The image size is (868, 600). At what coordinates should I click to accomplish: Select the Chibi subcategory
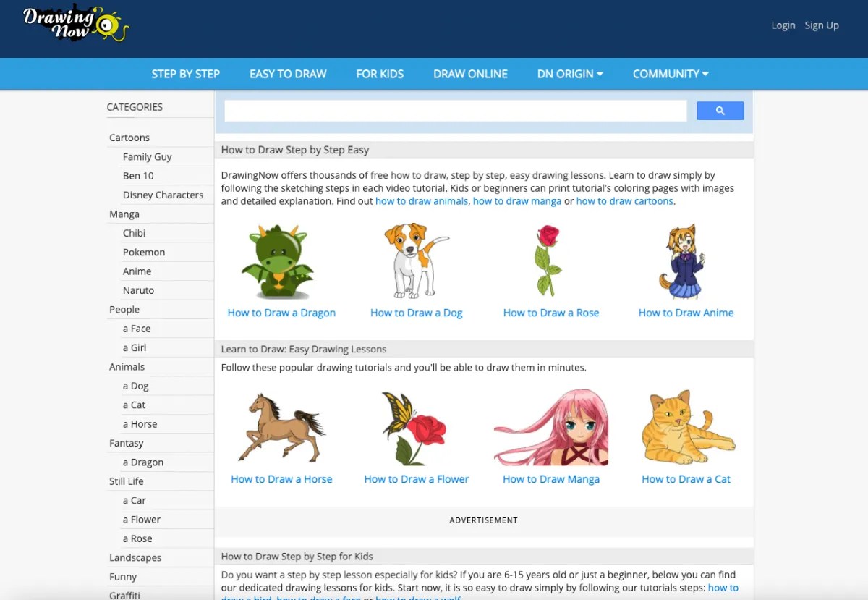(x=135, y=233)
